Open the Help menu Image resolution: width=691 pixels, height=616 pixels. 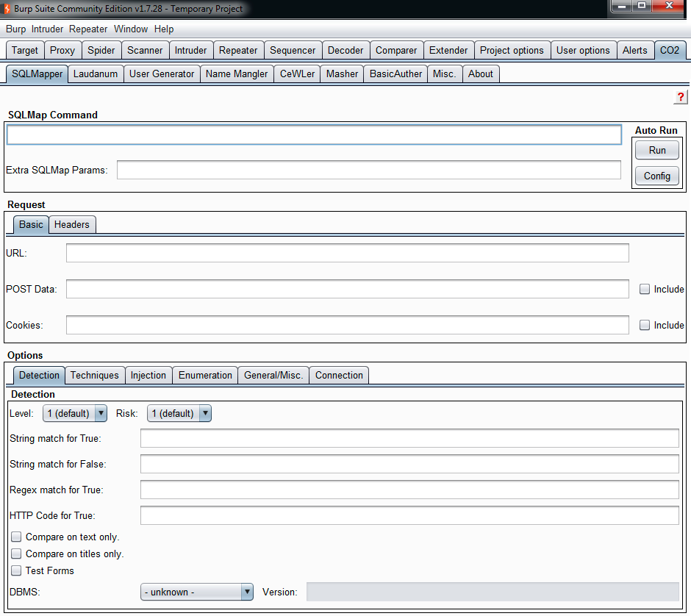click(164, 29)
